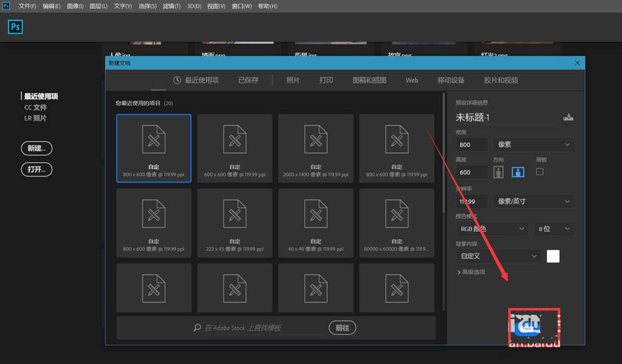Image resolution: width=622 pixels, height=364 pixels.
Task: Switch to the 照片 tab
Action: pos(293,80)
